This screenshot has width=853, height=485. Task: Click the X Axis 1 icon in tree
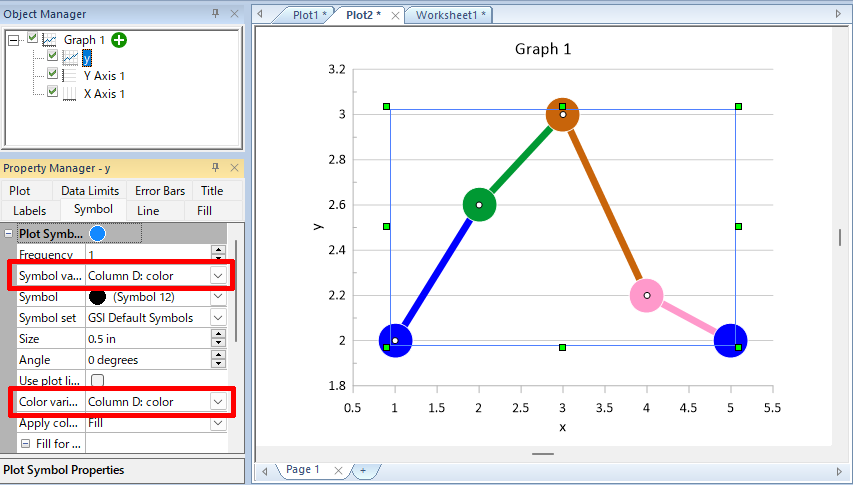(70, 94)
